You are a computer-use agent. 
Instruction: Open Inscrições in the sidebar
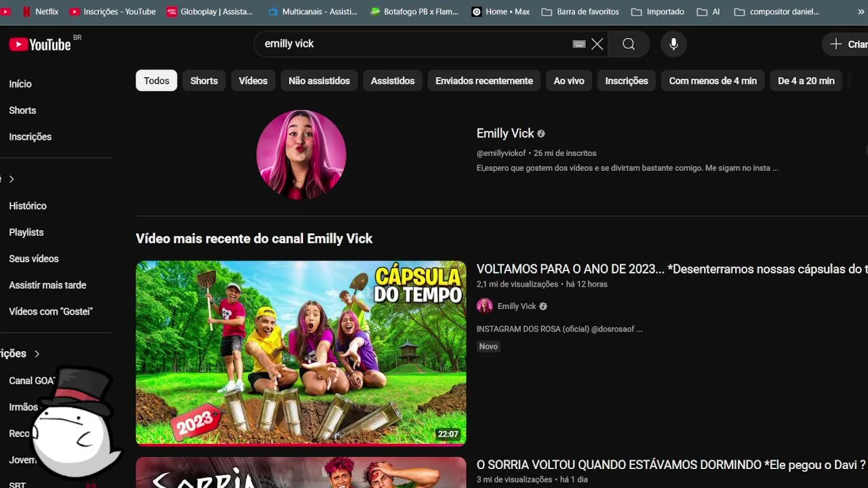point(31,137)
